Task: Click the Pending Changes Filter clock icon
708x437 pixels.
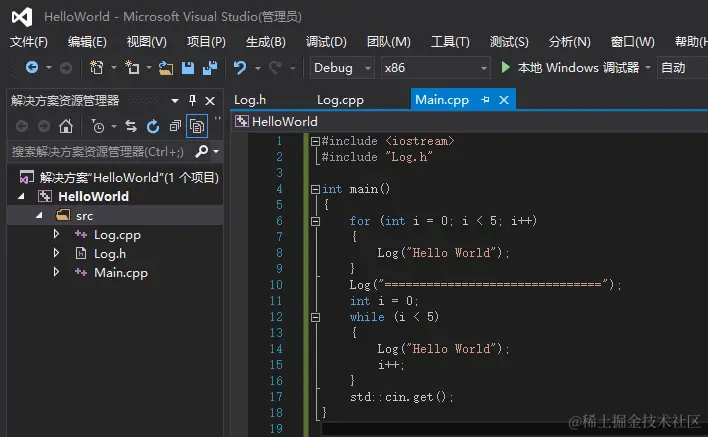Action: [98, 126]
